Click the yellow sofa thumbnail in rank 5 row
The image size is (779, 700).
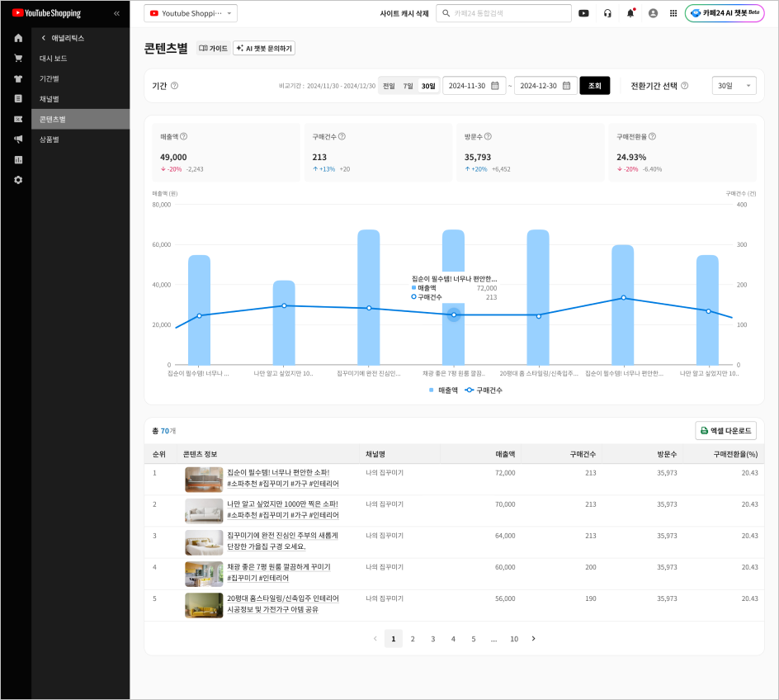click(204, 605)
